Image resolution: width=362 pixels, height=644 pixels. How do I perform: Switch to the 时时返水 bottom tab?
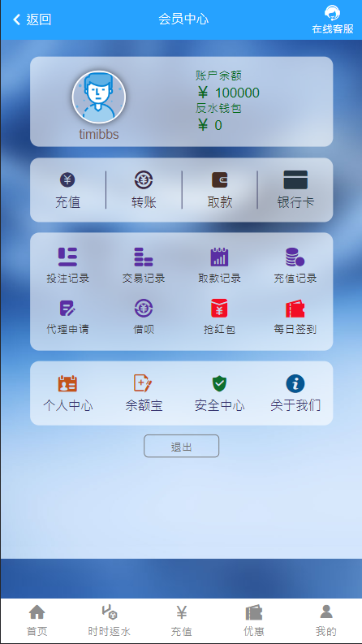pos(110,620)
